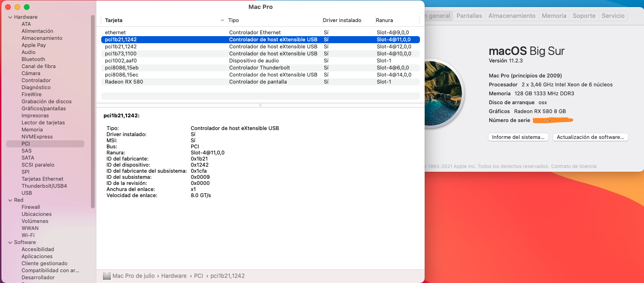Viewport: 644px width, 283px height.
Task: Collapse the Hardware section in sidebar
Action: (x=10, y=17)
